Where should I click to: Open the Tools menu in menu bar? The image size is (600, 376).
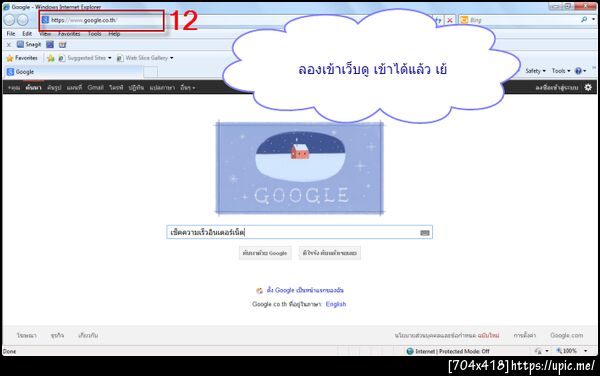95,34
